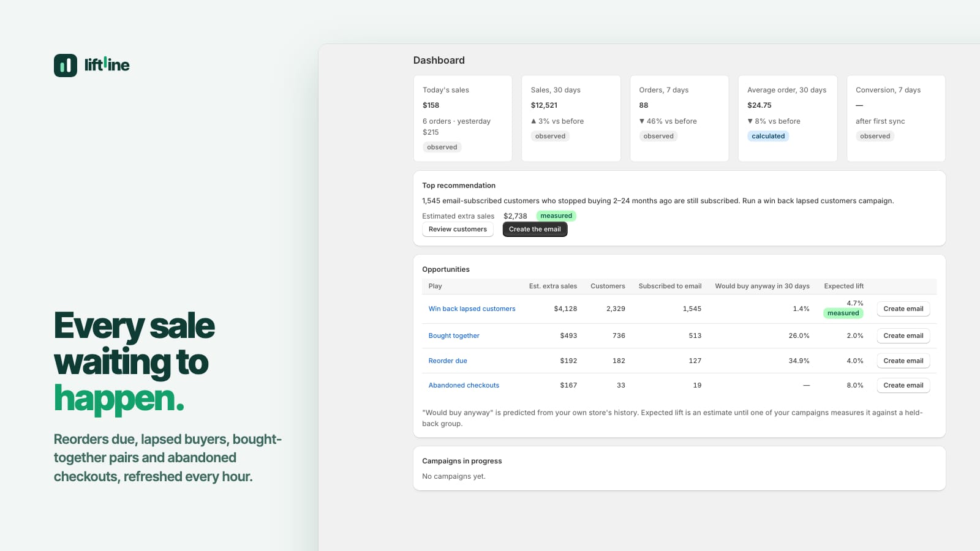980x551 pixels.
Task: Click the No campaigns yet text
Action: pyautogui.click(x=454, y=476)
